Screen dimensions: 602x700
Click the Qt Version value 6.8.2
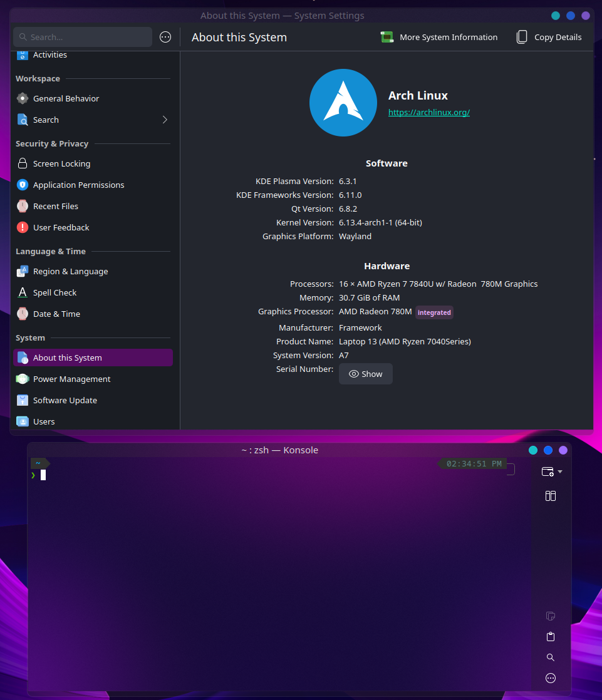(x=348, y=209)
